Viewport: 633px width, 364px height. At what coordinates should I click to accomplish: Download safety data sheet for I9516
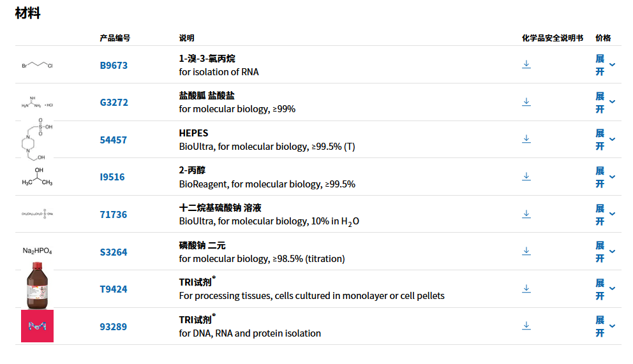pos(526,177)
